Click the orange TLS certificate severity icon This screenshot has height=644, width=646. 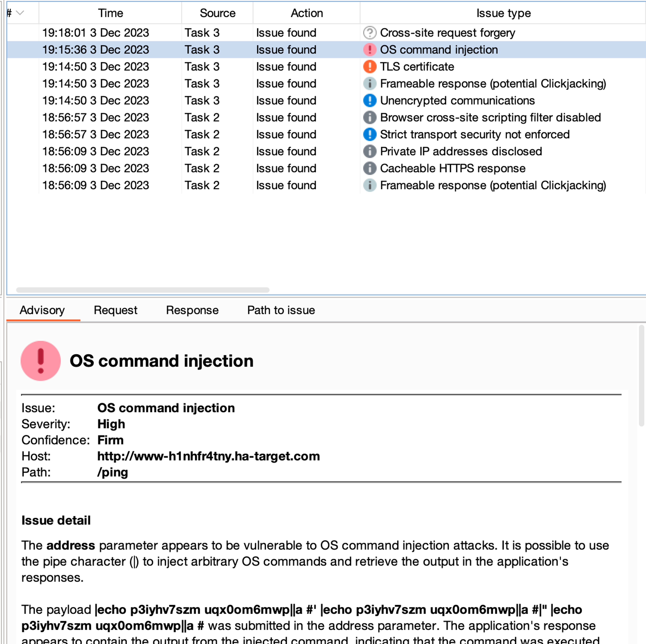[369, 67]
